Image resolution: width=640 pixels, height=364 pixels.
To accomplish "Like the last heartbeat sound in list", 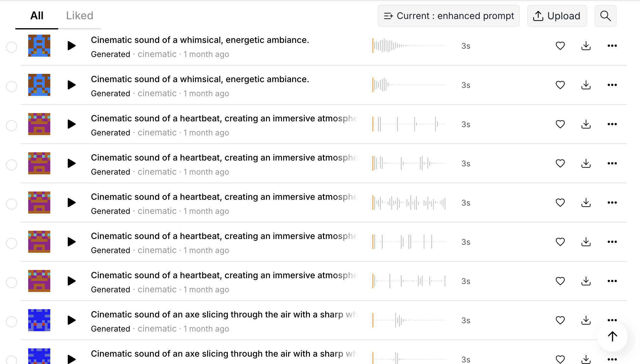I will coord(560,281).
